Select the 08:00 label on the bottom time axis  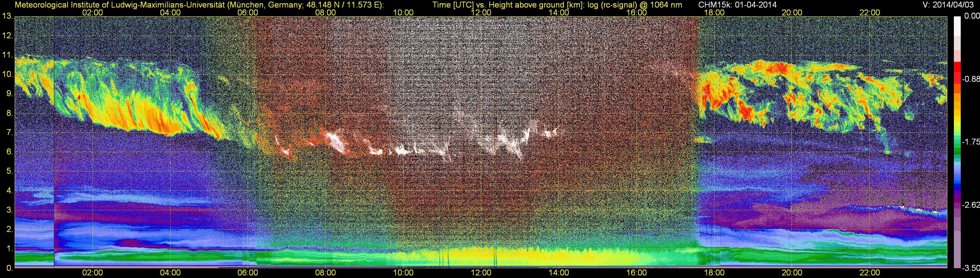[326, 273]
